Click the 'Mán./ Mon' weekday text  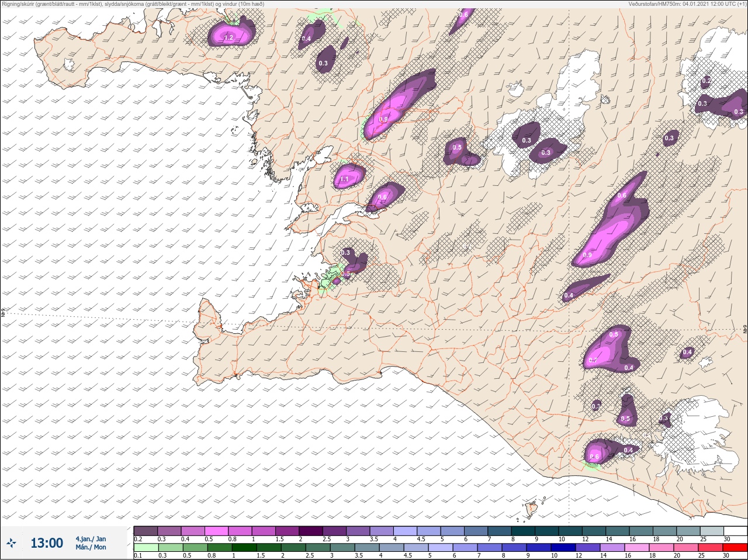(91, 547)
